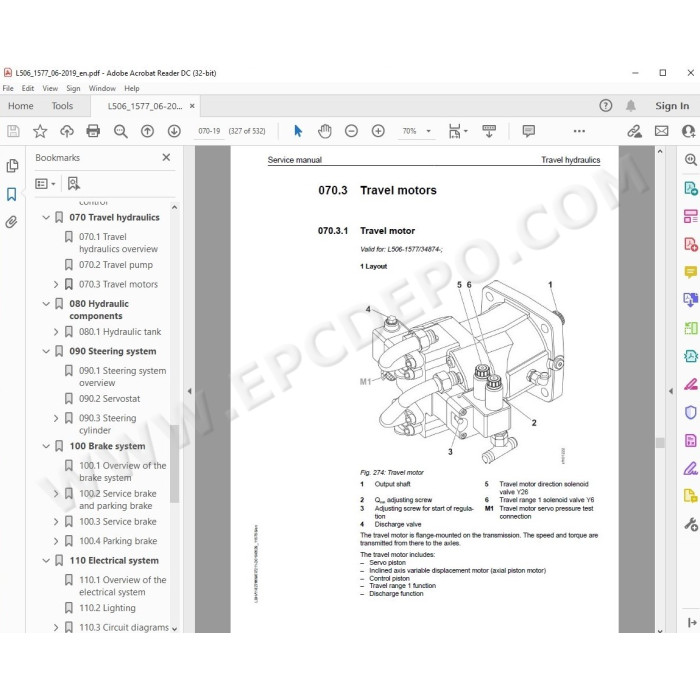Expand the 070.3 Travel motors bookmark
This screenshot has height=700, width=700.
56,284
